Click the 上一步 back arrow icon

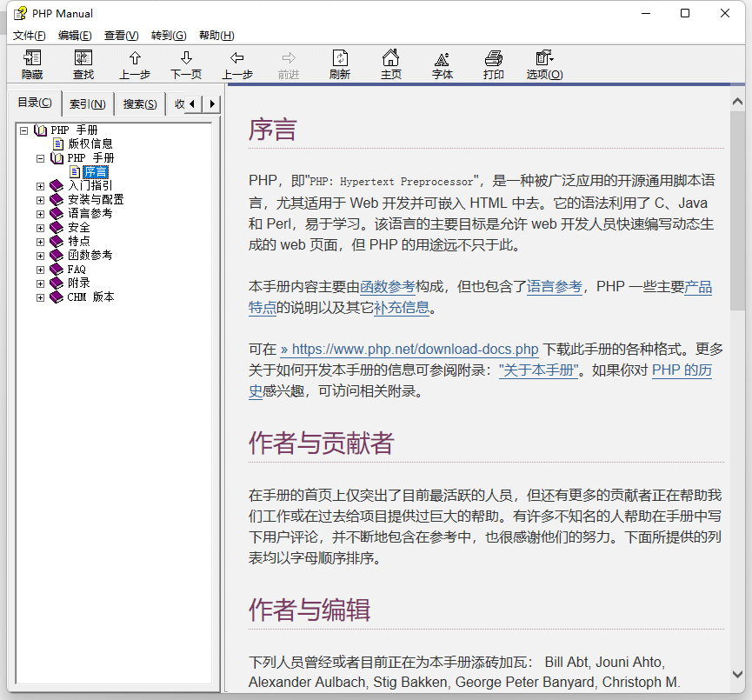pos(236,64)
